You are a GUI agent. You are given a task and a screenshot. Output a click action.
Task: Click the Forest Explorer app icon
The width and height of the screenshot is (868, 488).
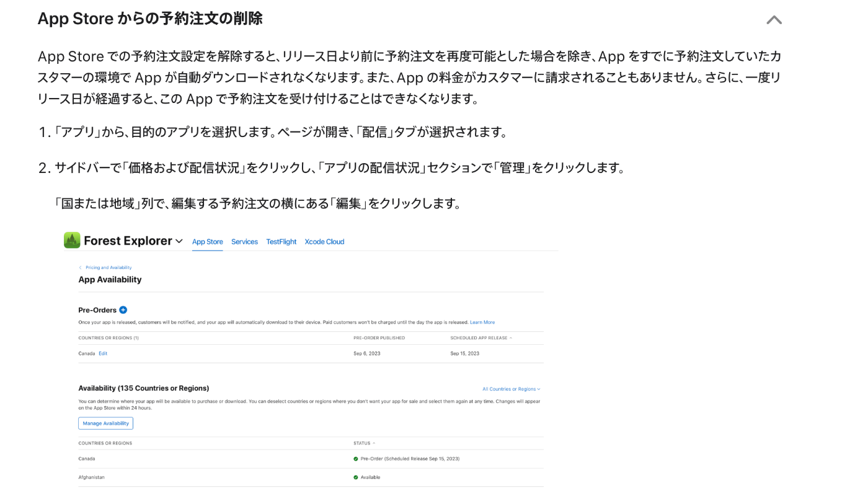click(x=72, y=241)
